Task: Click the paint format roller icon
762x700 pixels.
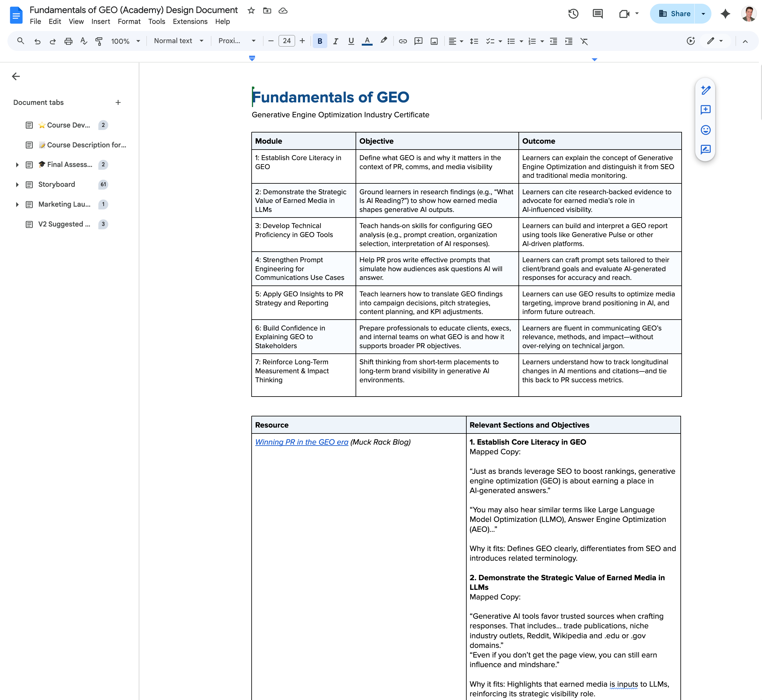Action: coord(99,41)
